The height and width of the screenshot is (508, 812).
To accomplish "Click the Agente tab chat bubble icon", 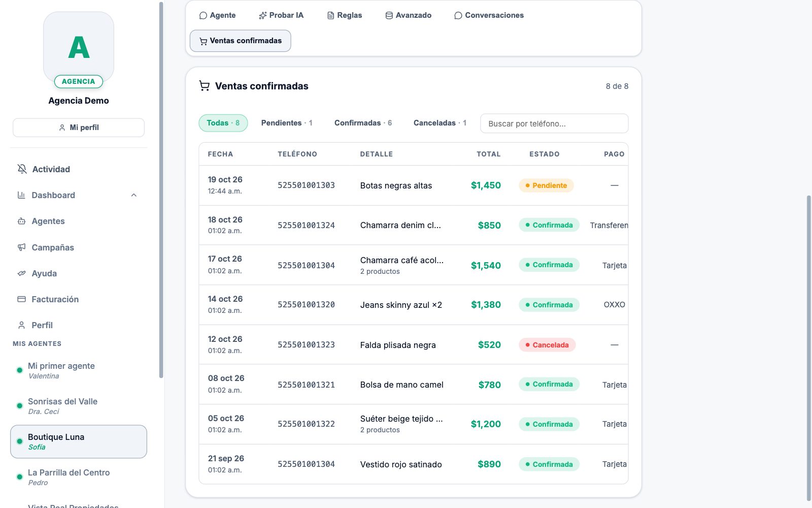I will coord(203,16).
